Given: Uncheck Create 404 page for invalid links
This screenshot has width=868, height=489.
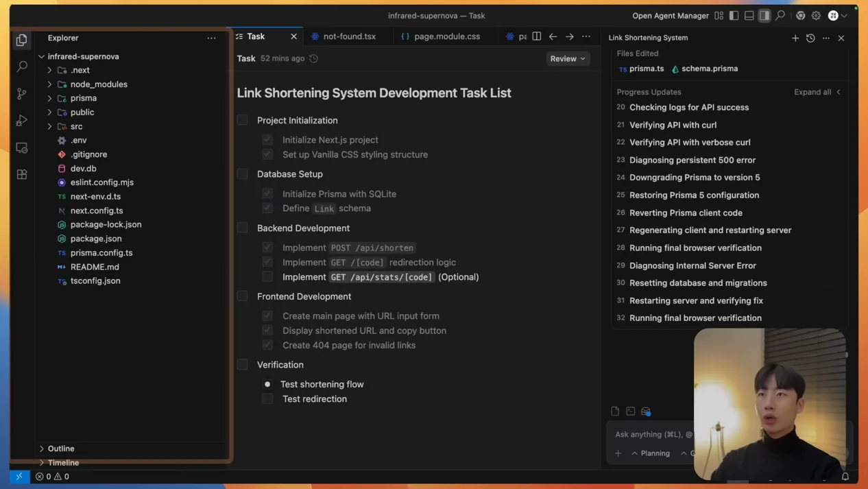Looking at the screenshot, I should tap(267, 345).
